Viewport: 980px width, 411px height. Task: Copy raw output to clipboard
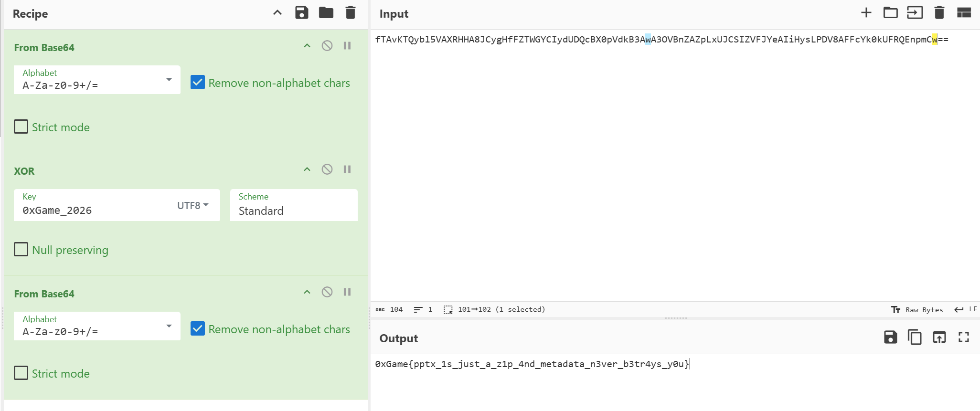[x=915, y=337]
